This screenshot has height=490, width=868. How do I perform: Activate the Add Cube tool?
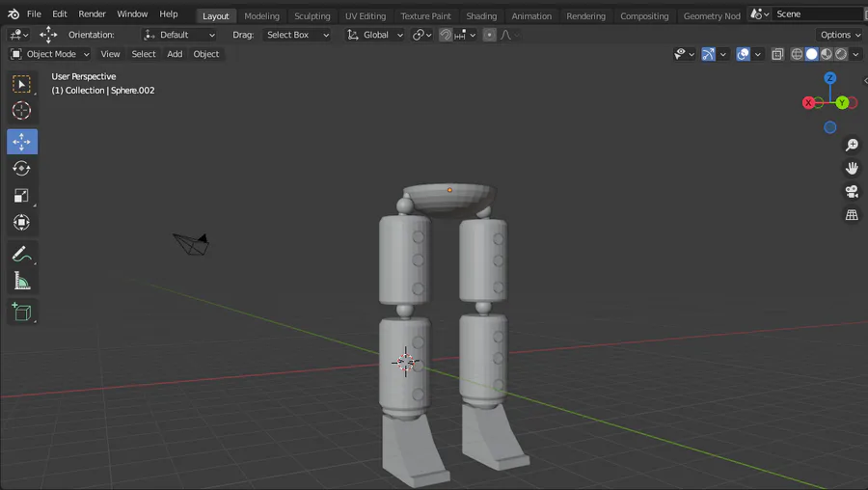point(21,313)
